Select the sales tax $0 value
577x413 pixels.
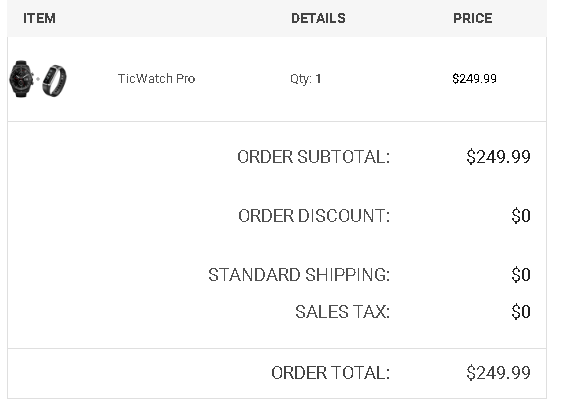pos(521,312)
